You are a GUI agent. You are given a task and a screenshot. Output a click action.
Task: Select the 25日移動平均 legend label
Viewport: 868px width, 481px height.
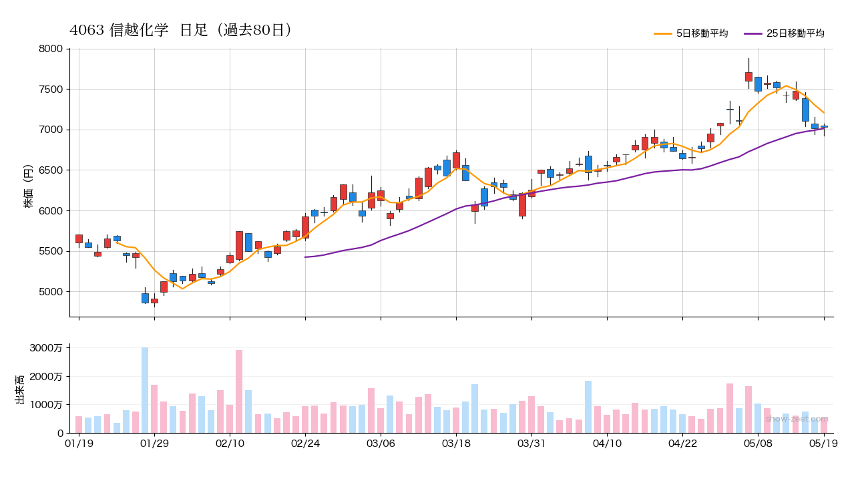pyautogui.click(x=795, y=33)
